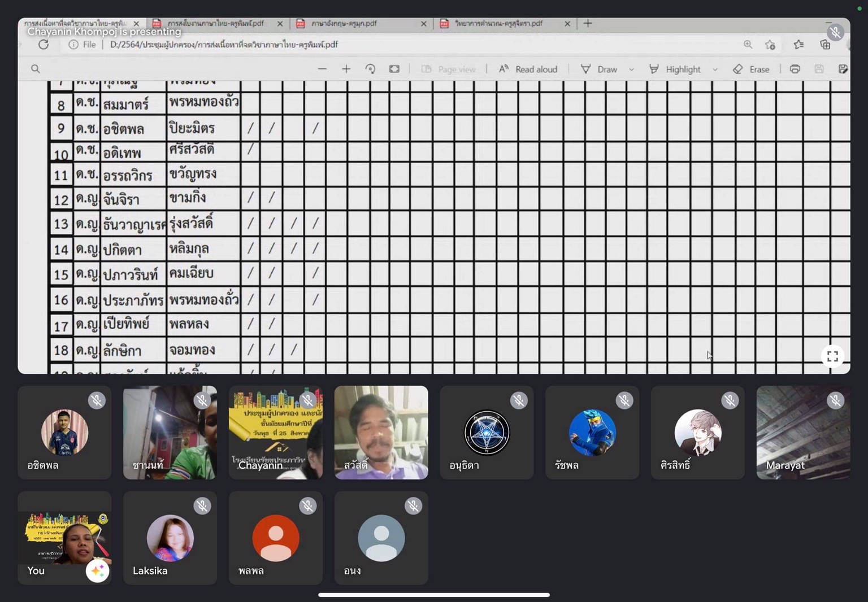Expand the presentation to full screen
Image resolution: width=868 pixels, height=602 pixels.
click(x=832, y=356)
